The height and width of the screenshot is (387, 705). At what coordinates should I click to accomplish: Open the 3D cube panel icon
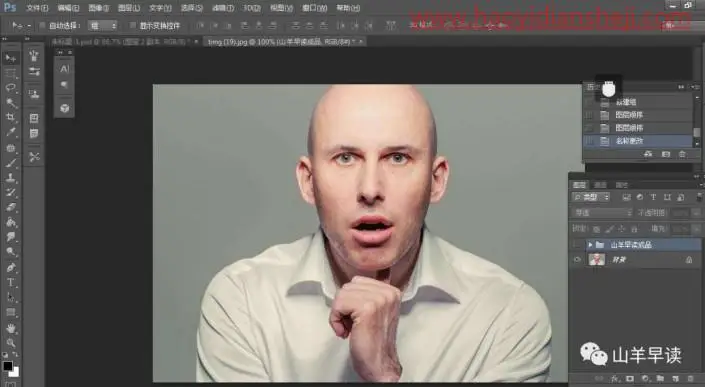[64, 108]
